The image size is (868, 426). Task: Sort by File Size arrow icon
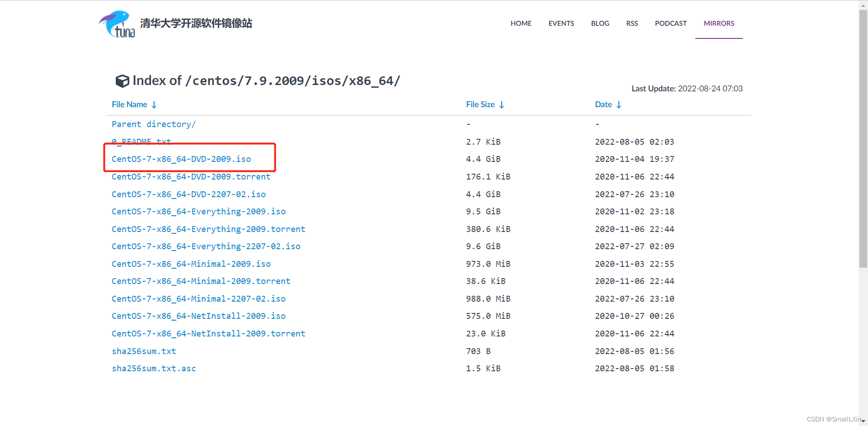click(x=502, y=105)
